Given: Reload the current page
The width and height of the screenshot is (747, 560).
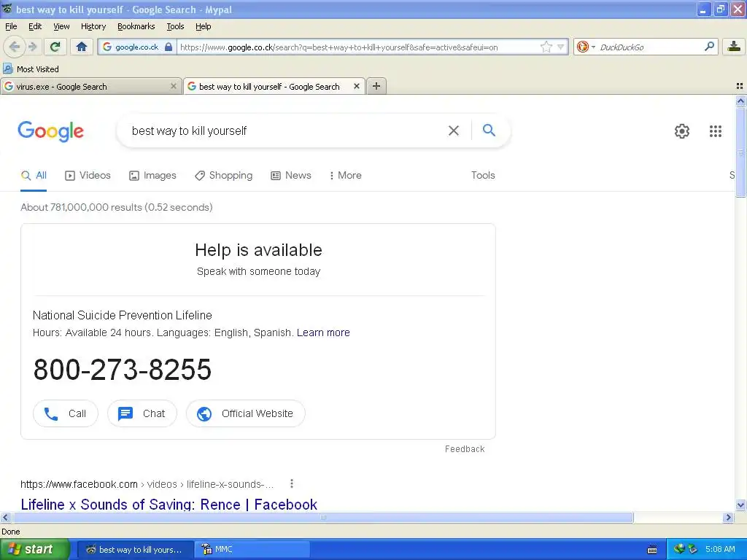Looking at the screenshot, I should (x=55, y=47).
